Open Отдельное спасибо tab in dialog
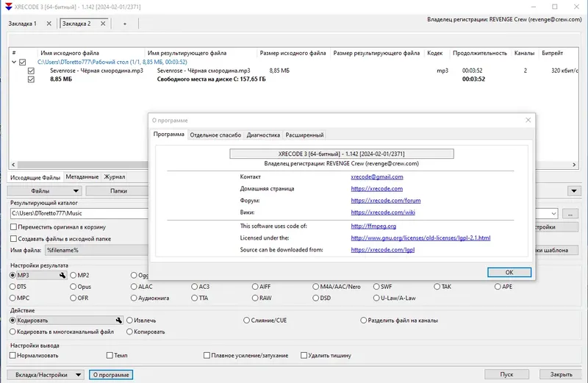This screenshot has height=383, width=588. tap(215, 135)
